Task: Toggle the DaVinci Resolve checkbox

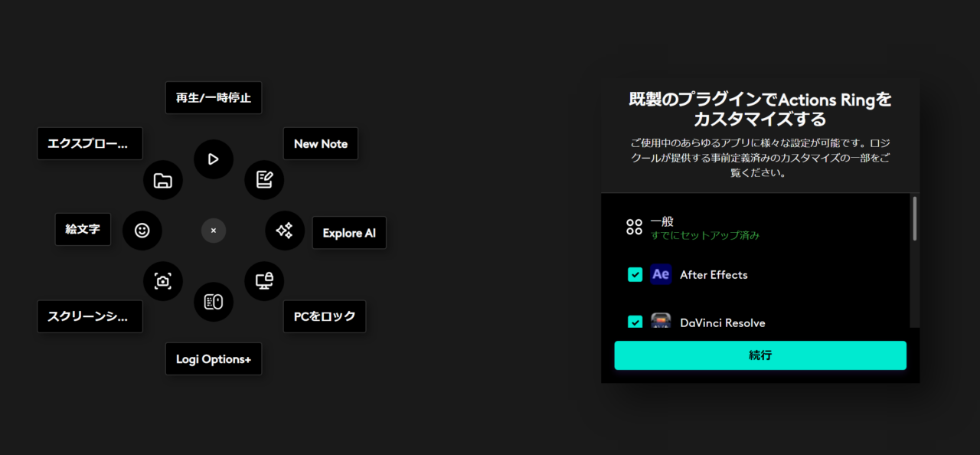Action: coord(635,322)
